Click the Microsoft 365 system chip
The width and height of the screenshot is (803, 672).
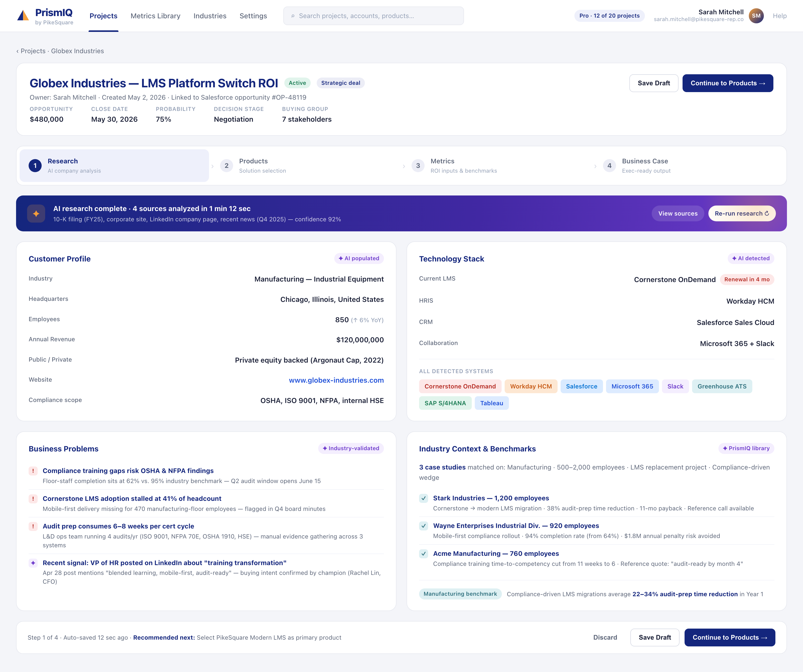(x=632, y=386)
